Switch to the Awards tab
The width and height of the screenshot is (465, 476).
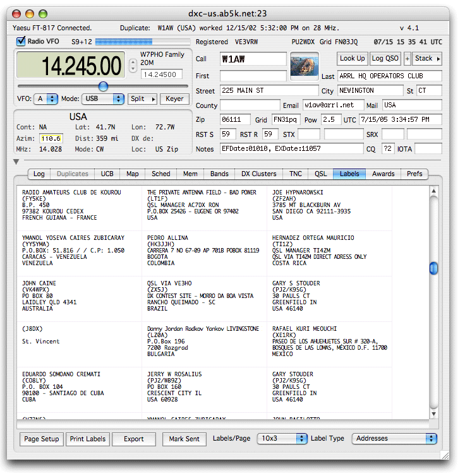(383, 174)
